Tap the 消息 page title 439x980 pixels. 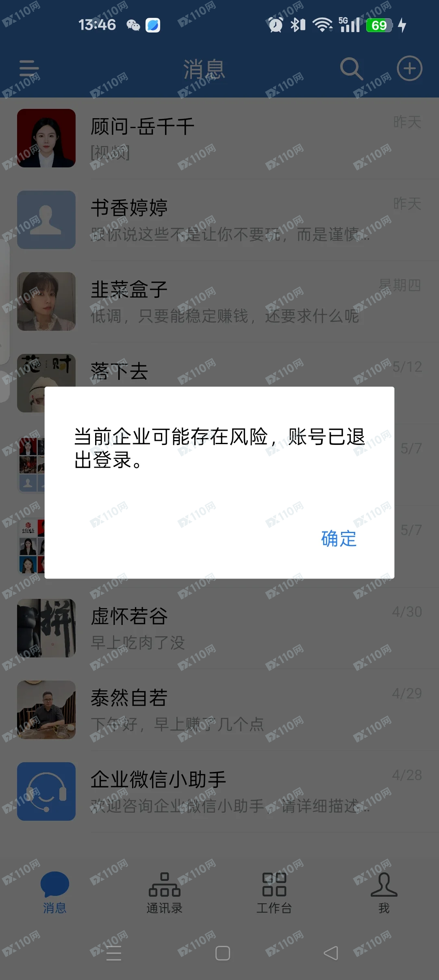coord(204,69)
